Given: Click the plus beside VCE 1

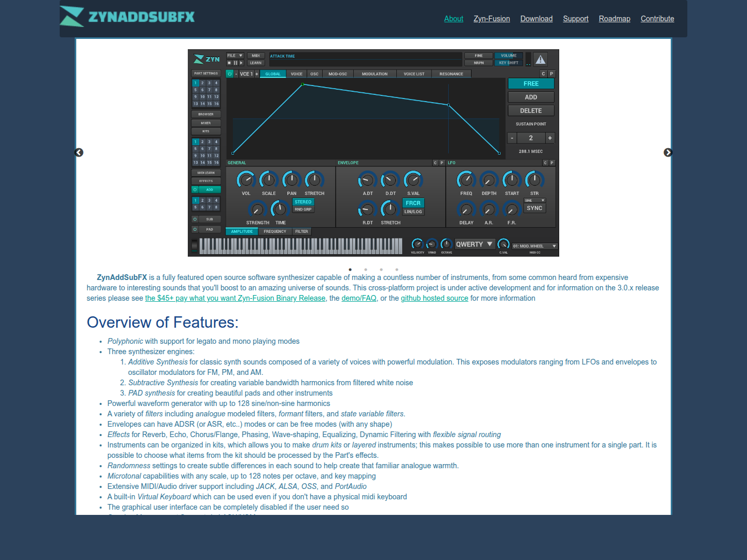Looking at the screenshot, I should click(256, 74).
